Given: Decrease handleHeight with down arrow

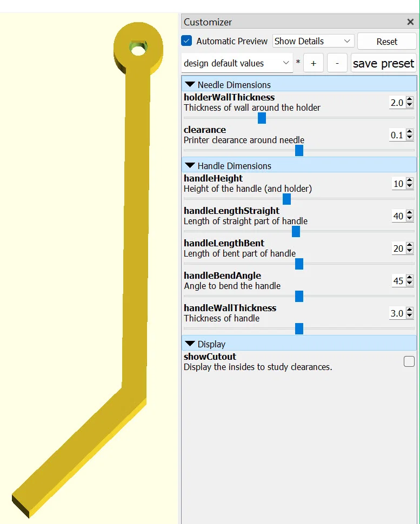Looking at the screenshot, I should tap(410, 186).
